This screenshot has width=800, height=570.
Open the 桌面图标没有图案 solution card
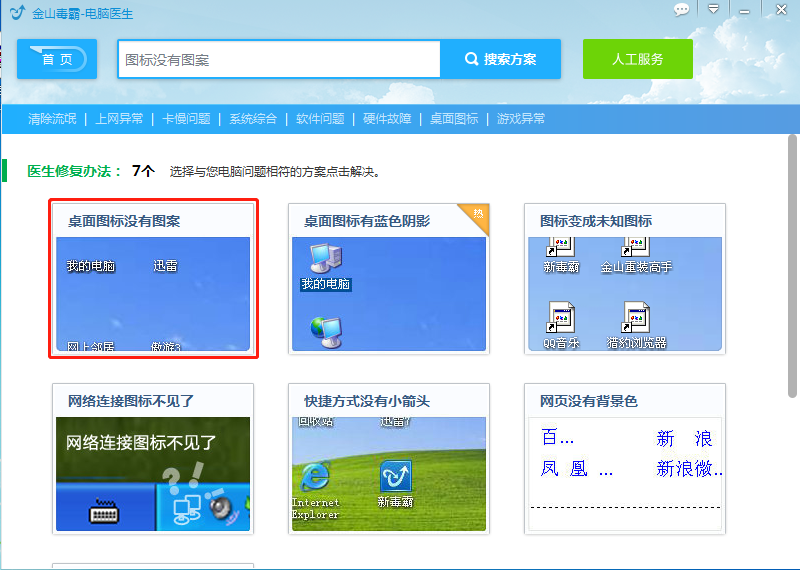[x=153, y=279]
